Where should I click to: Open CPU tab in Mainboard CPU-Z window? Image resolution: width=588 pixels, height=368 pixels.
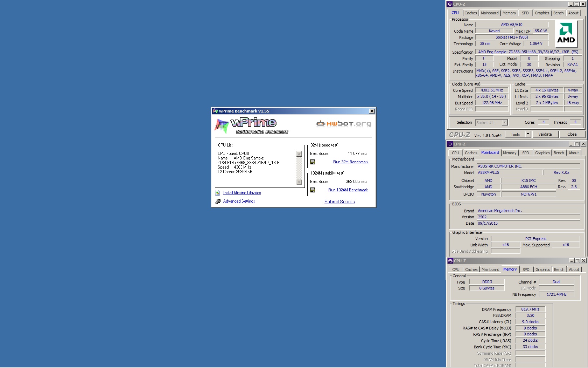[x=455, y=153]
